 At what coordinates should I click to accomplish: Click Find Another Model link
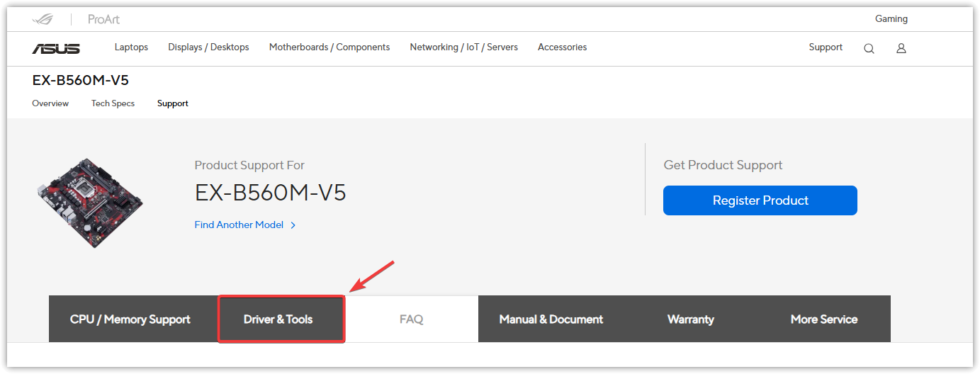[x=245, y=225]
